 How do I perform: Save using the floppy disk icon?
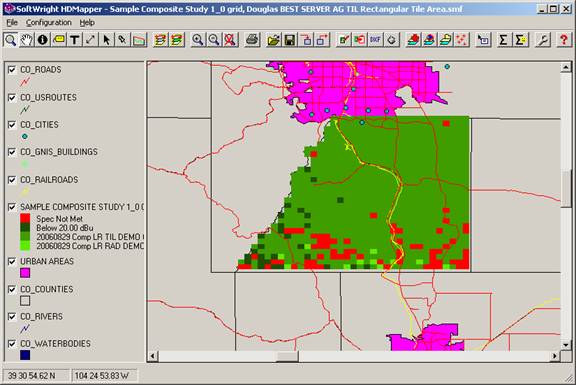[x=290, y=40]
